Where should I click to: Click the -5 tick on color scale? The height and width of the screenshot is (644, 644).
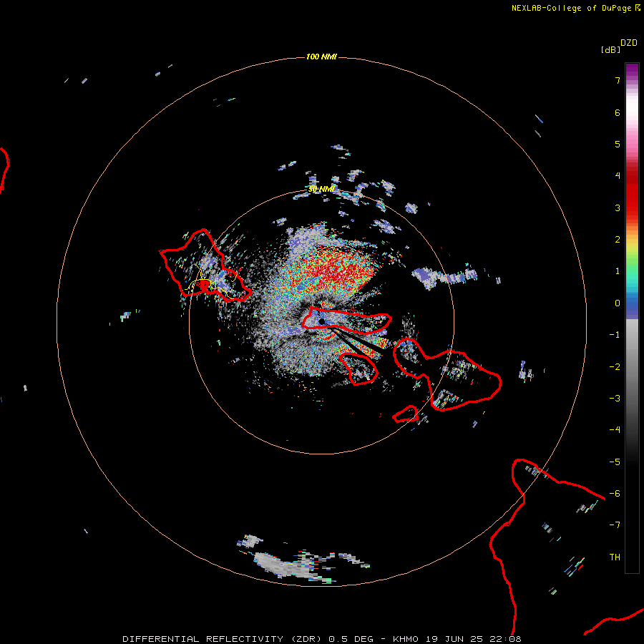615,462
